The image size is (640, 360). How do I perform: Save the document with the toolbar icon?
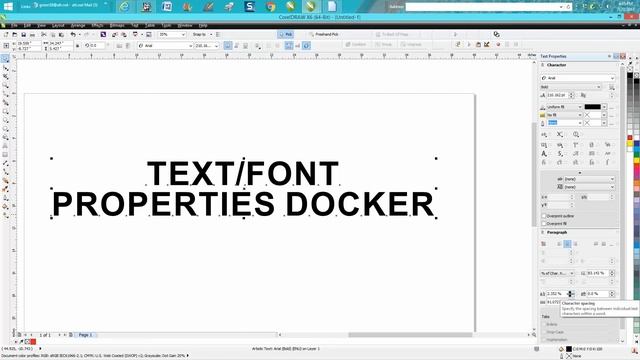[24, 35]
